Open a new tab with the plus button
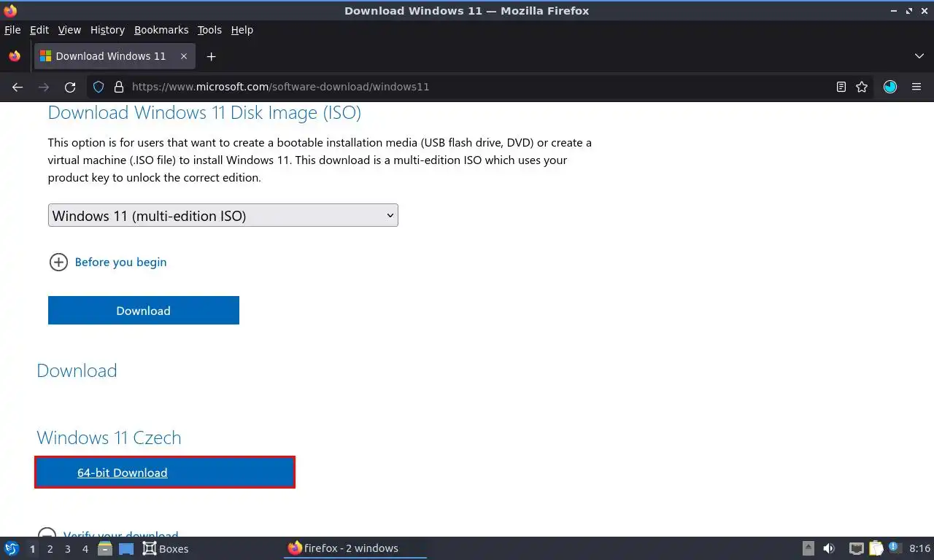934x560 pixels. [211, 56]
